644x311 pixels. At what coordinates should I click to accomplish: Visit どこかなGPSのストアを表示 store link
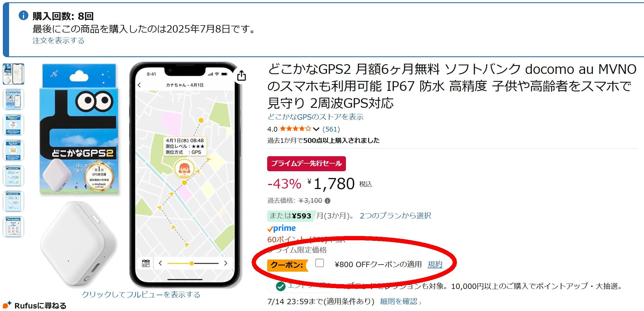pos(315,117)
